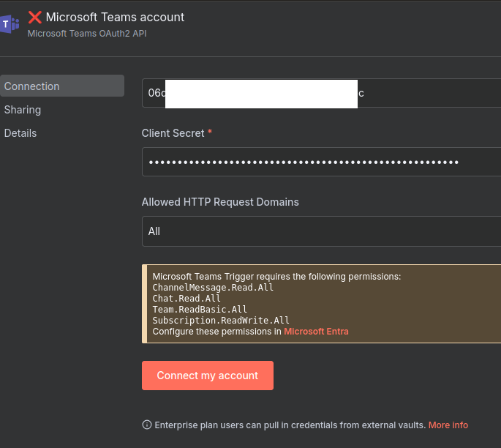Click the Microsoft Teams logo icon
The image size is (501, 448).
tap(10, 24)
